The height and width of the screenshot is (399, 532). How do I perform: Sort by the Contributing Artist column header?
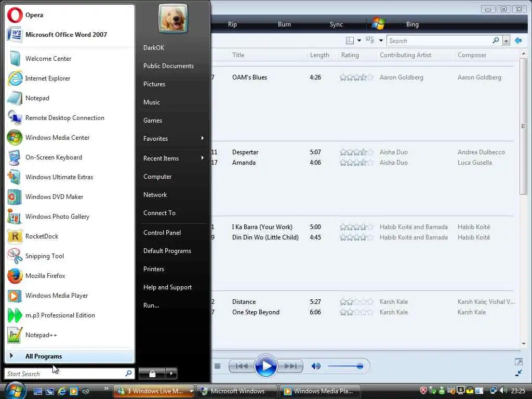click(405, 55)
